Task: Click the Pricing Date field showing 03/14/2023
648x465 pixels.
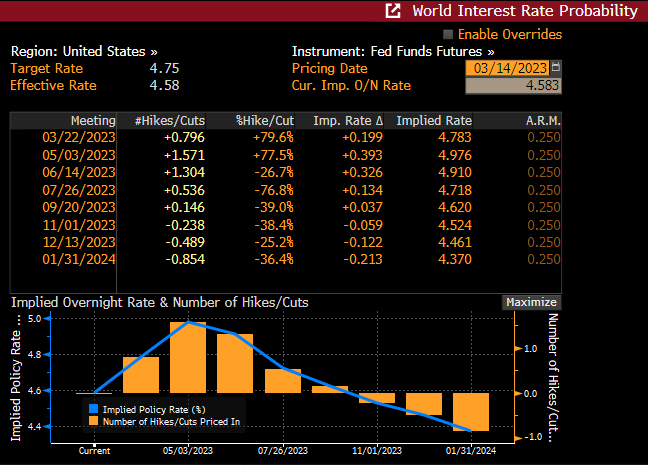Action: tap(507, 67)
